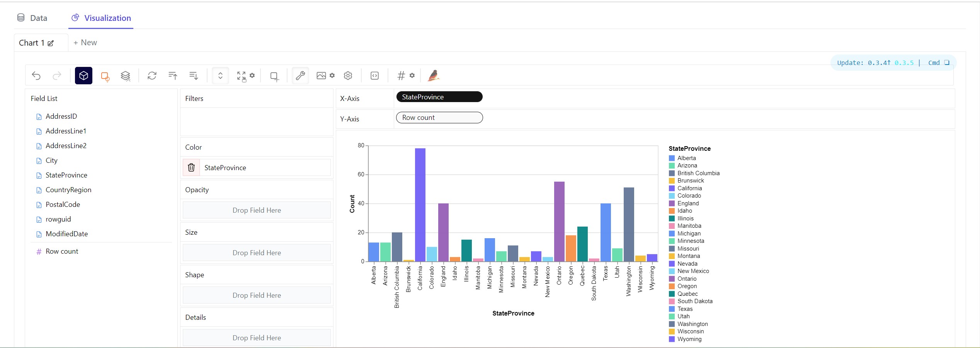Toggle the stack mode layers icon

coord(126,76)
